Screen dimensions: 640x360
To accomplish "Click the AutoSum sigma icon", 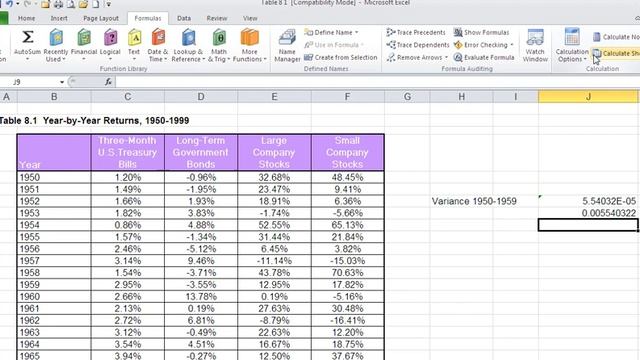I will [x=27, y=37].
